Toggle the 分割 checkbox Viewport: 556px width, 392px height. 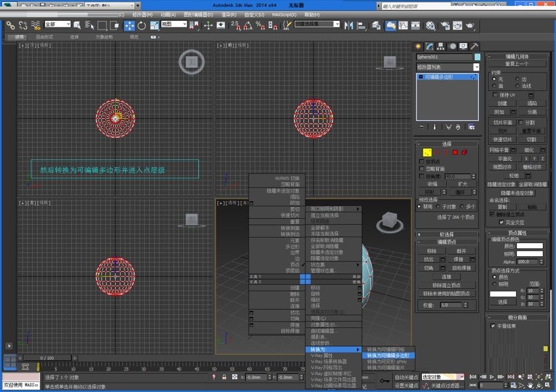(x=521, y=122)
